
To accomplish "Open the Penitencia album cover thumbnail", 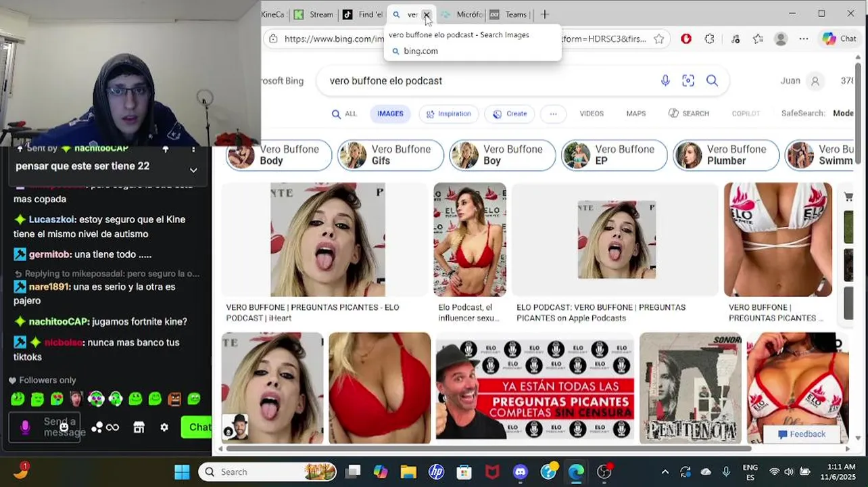I will pos(690,388).
